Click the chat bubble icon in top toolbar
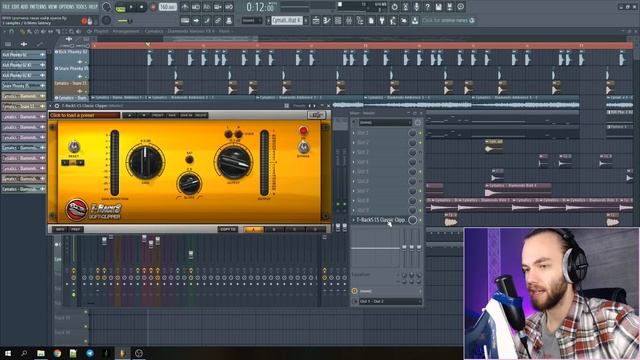The width and height of the screenshot is (640, 360). click(x=460, y=7)
